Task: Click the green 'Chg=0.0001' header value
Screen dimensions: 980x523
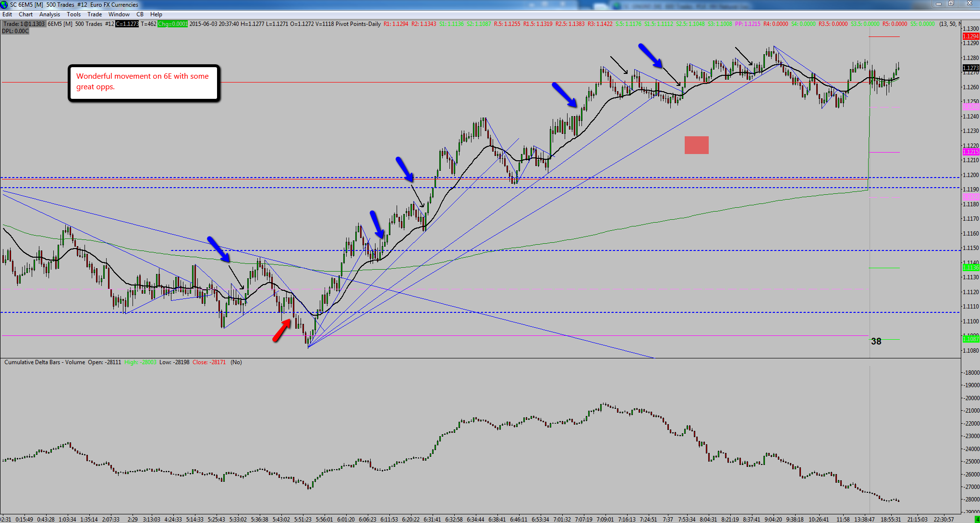Action: point(173,24)
